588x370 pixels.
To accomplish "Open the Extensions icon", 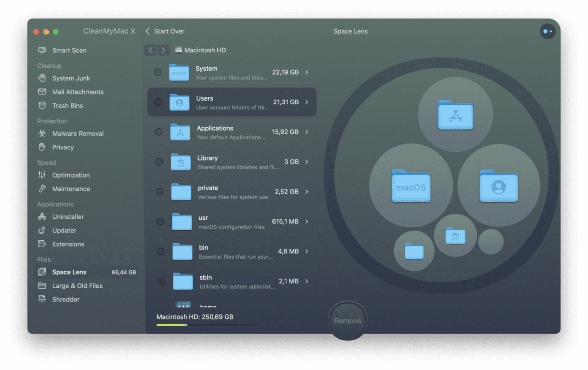I will pyautogui.click(x=42, y=244).
